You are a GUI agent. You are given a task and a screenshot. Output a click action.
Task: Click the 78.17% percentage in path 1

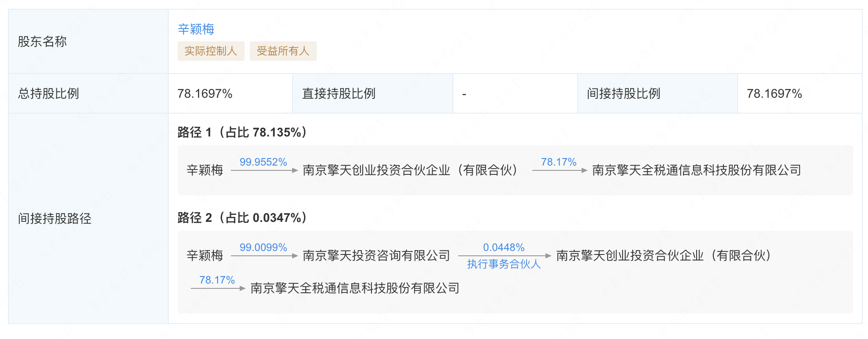pos(559,162)
